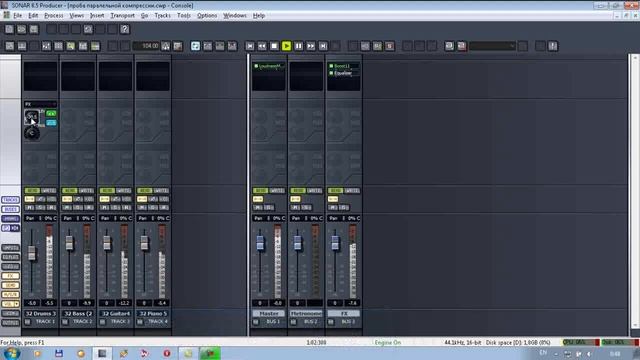Image resolution: width=640 pixels, height=360 pixels.
Task: Toggle the Equalizer plugin enable square
Action: pos(331,73)
